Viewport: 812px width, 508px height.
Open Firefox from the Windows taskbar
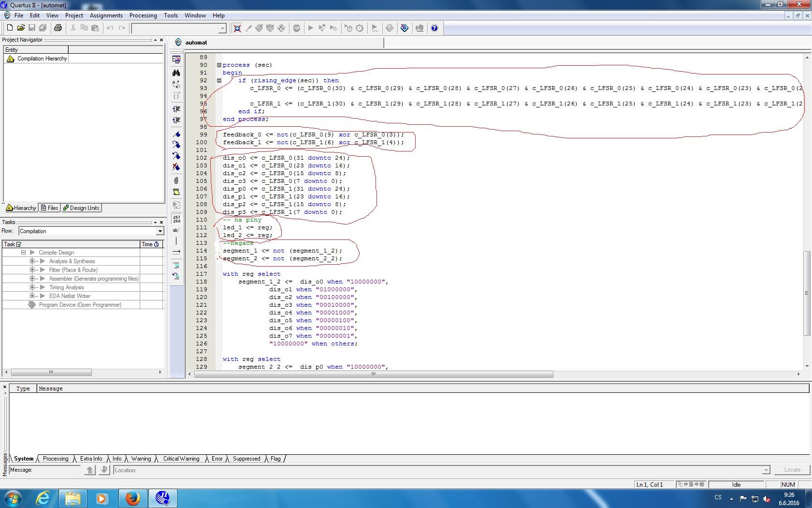coord(132,498)
